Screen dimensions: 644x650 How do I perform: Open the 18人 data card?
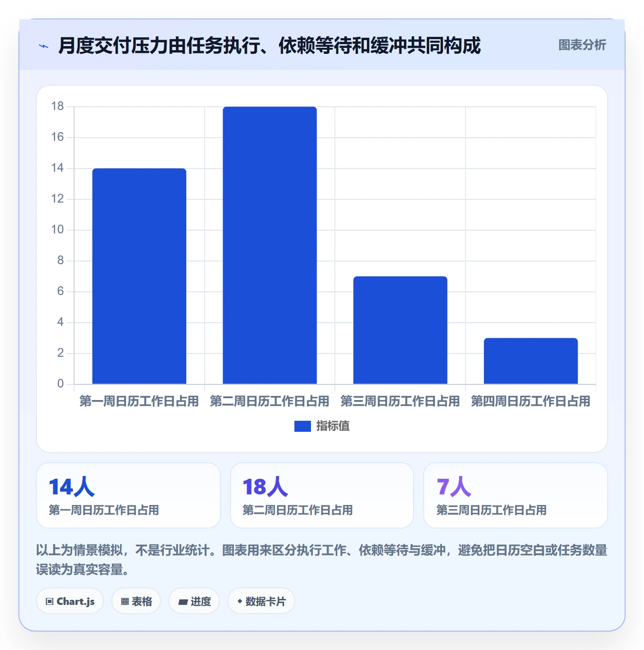(x=322, y=495)
